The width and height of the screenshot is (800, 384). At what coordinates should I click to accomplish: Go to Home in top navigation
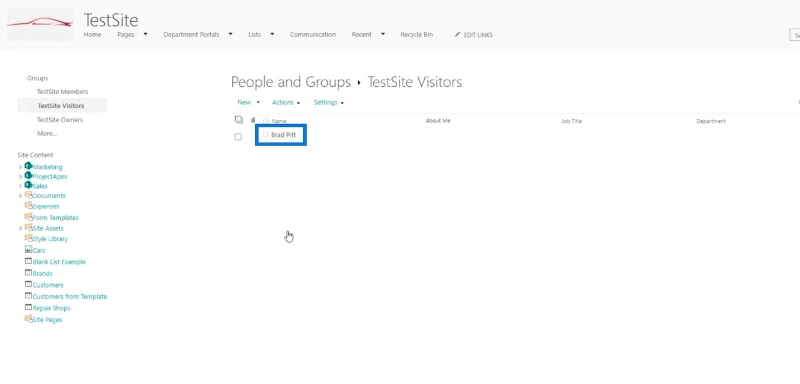click(92, 35)
